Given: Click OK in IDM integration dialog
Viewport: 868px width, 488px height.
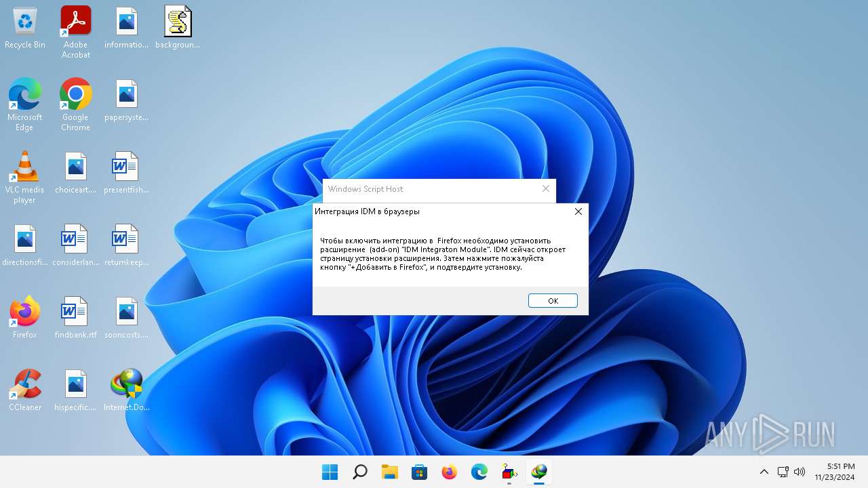Looking at the screenshot, I should point(553,301).
